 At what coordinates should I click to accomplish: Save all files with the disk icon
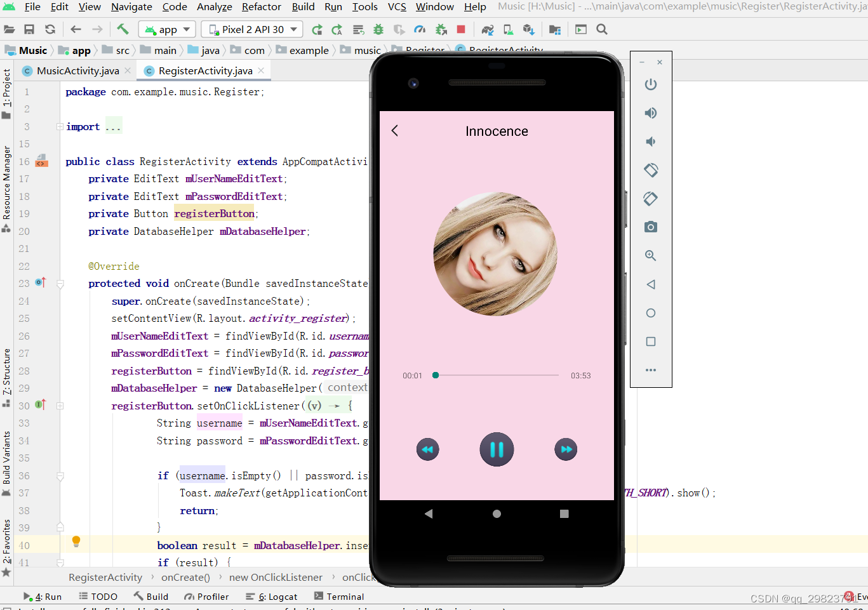click(x=29, y=29)
